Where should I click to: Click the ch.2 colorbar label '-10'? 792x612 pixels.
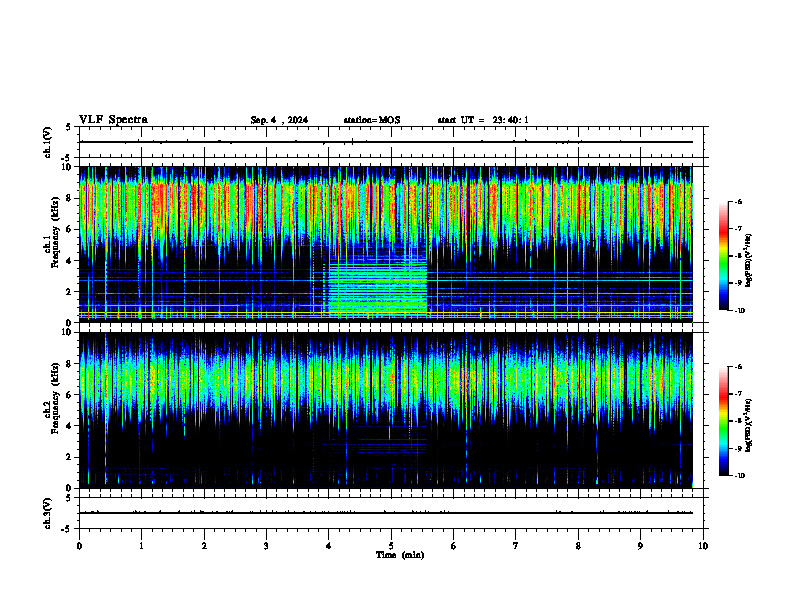[738, 476]
